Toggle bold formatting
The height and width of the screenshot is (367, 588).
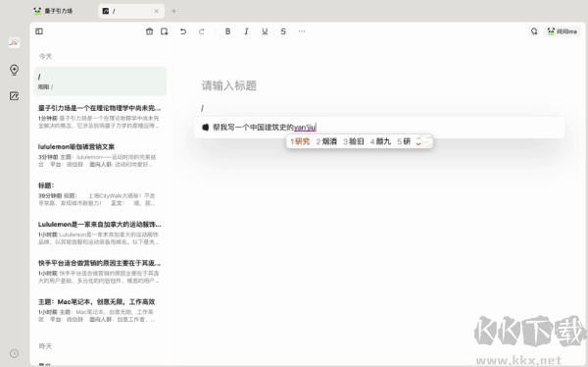[227, 31]
